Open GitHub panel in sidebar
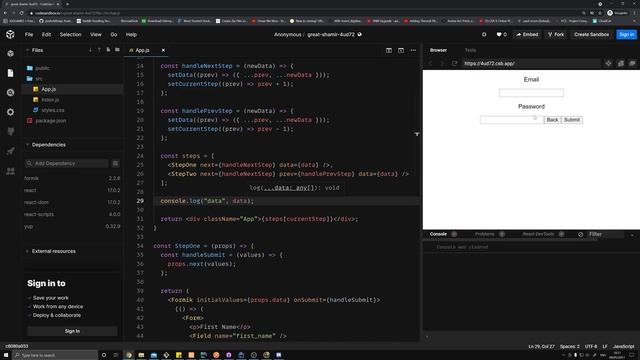This screenshot has height=360, width=640. [10, 131]
